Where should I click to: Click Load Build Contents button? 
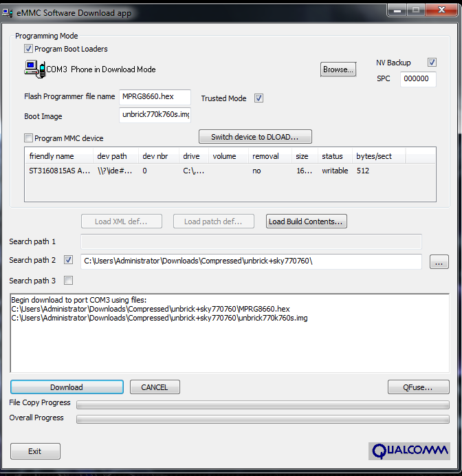[307, 221]
